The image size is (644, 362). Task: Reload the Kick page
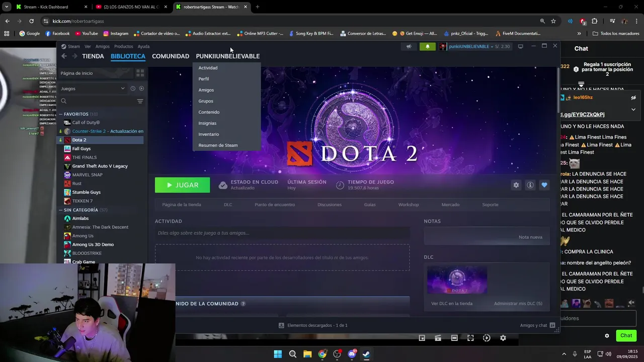31,21
